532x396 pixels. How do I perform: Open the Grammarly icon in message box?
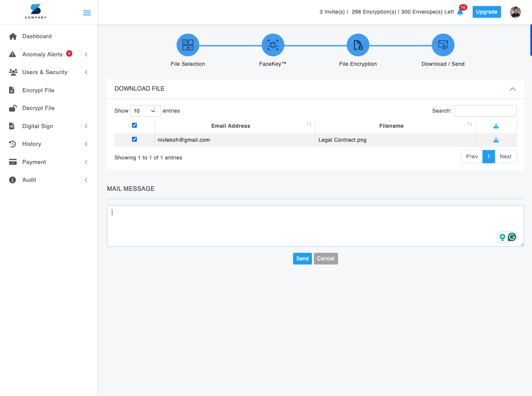point(512,237)
